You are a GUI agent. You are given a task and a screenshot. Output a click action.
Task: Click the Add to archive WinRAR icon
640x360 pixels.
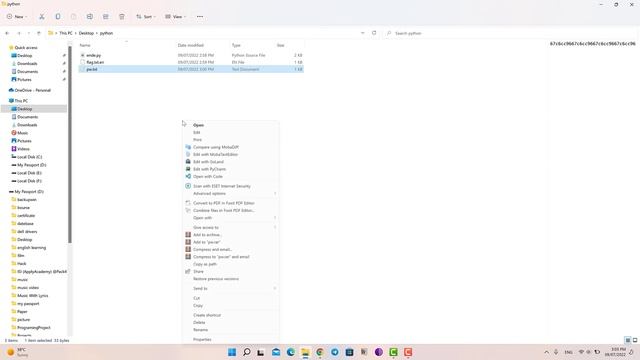point(188,235)
